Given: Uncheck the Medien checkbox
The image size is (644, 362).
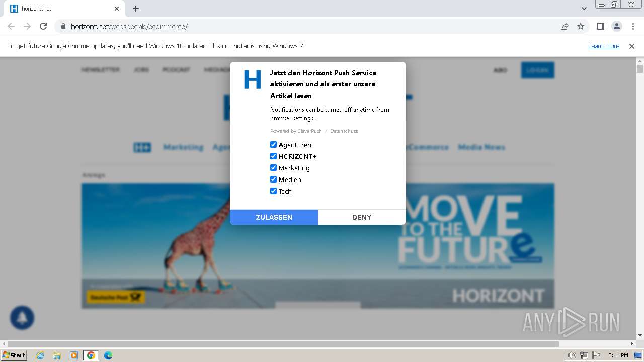Looking at the screenshot, I should [273, 179].
